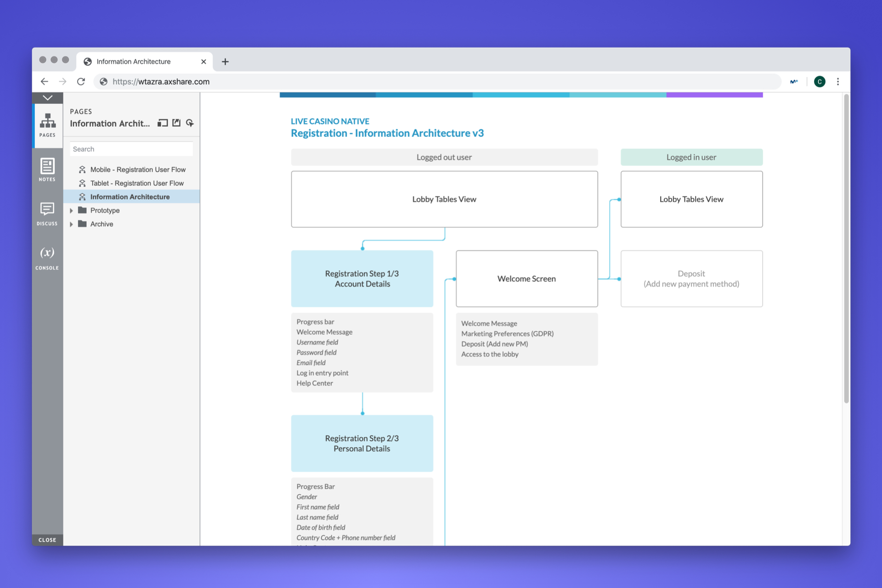Click the page layout icon next to Information Archit...

162,123
